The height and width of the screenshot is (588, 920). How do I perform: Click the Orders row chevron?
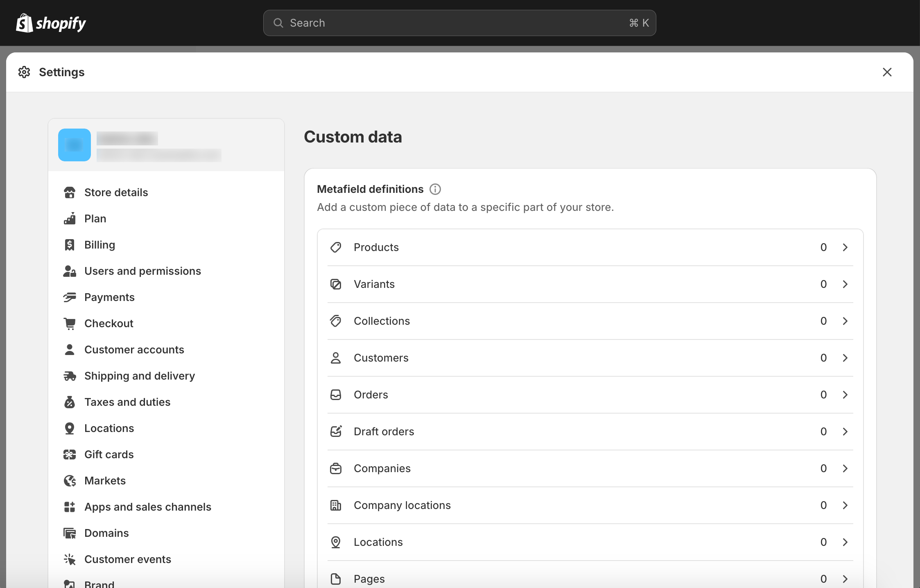click(845, 395)
